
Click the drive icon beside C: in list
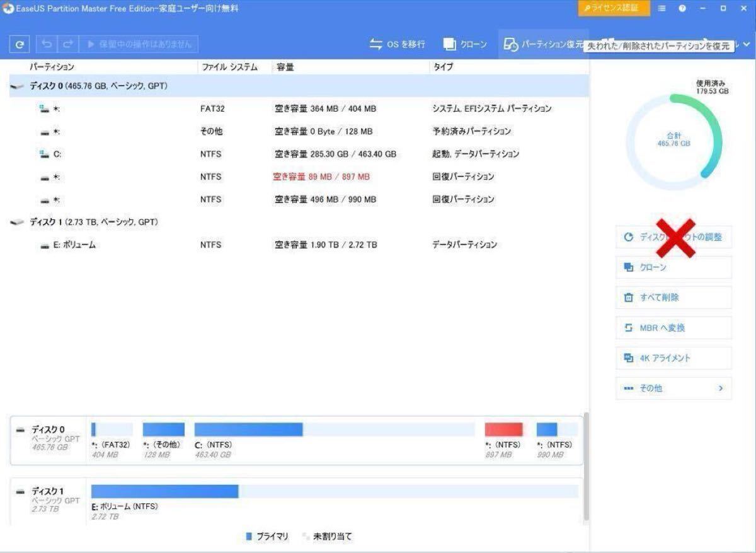tap(44, 154)
